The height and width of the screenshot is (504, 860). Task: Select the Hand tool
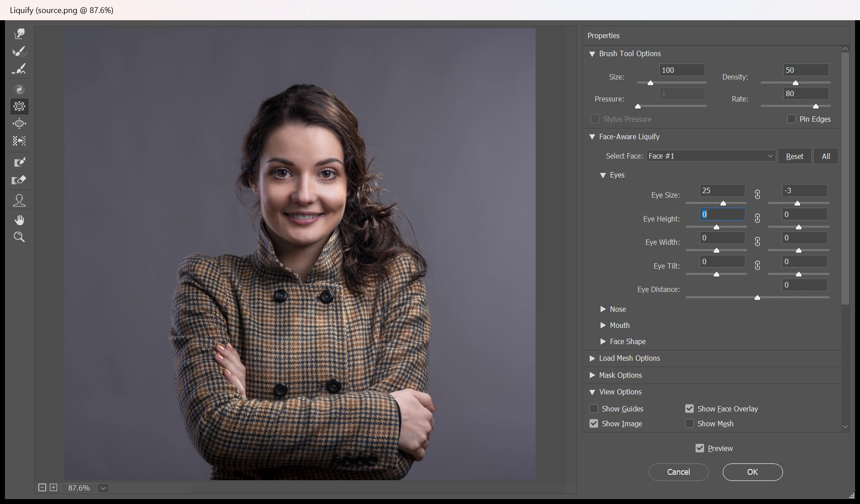coord(19,220)
